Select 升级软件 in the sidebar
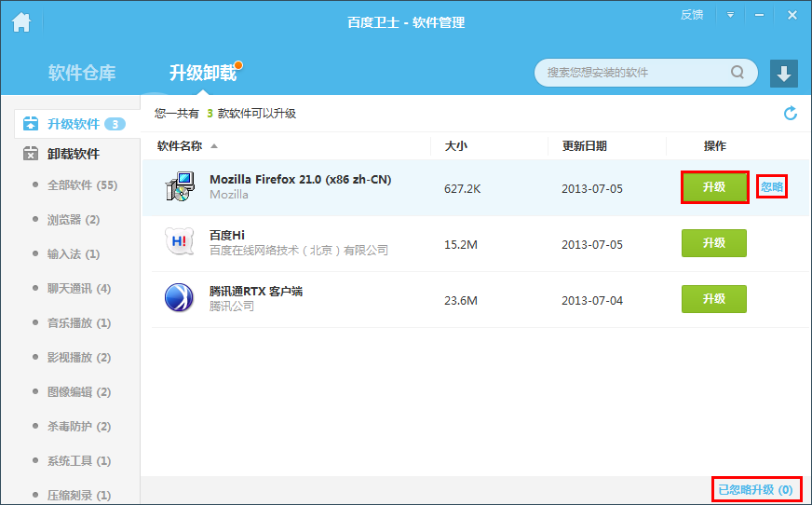812x505 pixels. click(77, 124)
